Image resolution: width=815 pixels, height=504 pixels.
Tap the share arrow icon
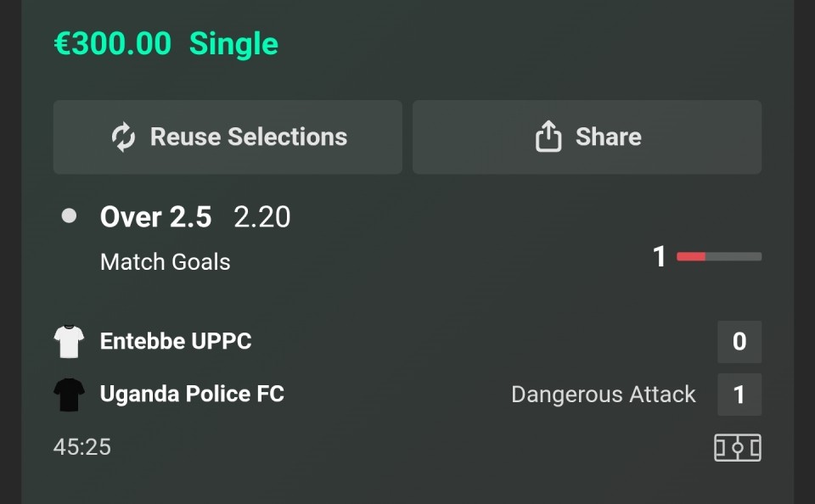coord(548,137)
